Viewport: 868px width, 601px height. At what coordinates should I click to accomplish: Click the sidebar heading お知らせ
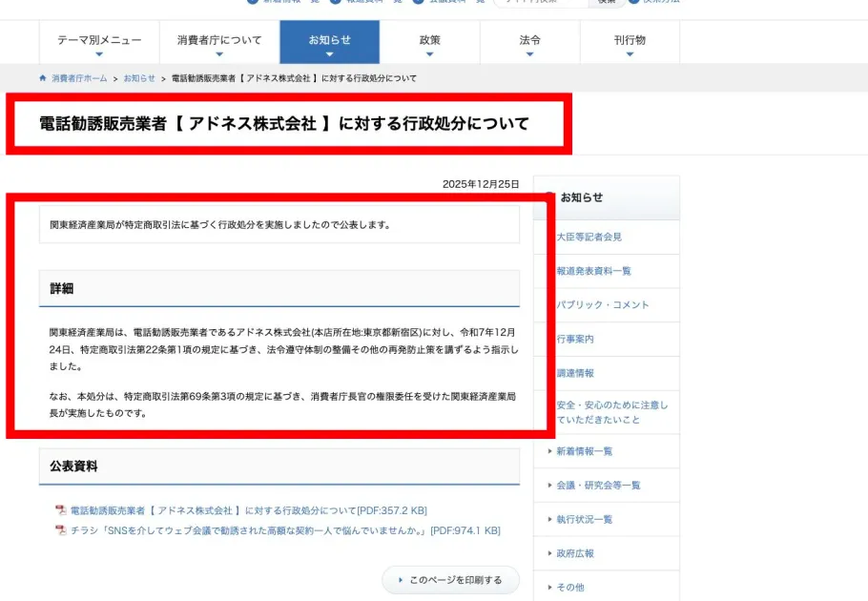pos(581,197)
